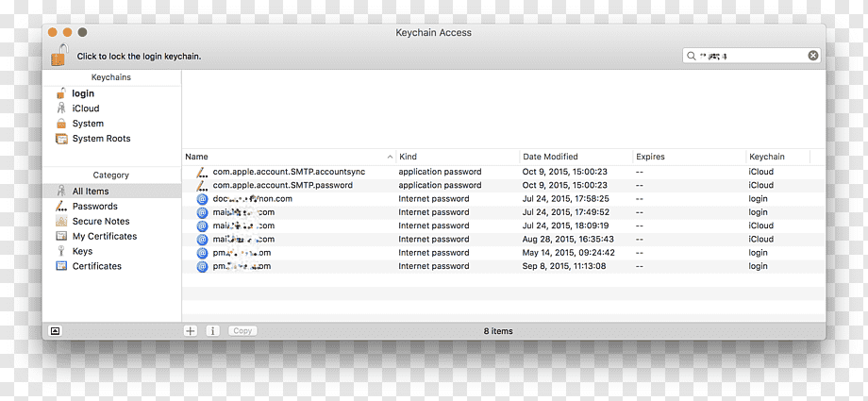Clear the search field with the x button
Screen dimensions: 868x401
tap(812, 56)
